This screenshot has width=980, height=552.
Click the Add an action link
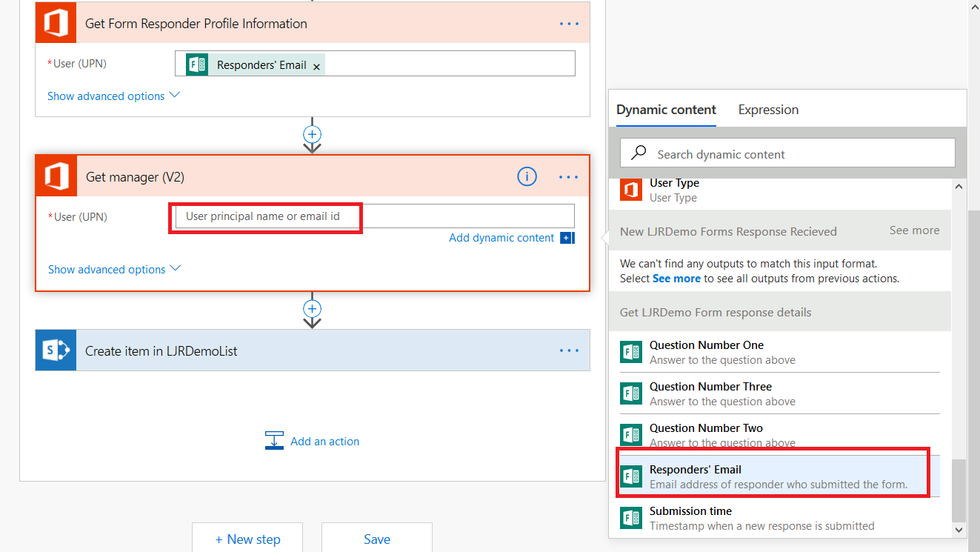click(x=324, y=441)
